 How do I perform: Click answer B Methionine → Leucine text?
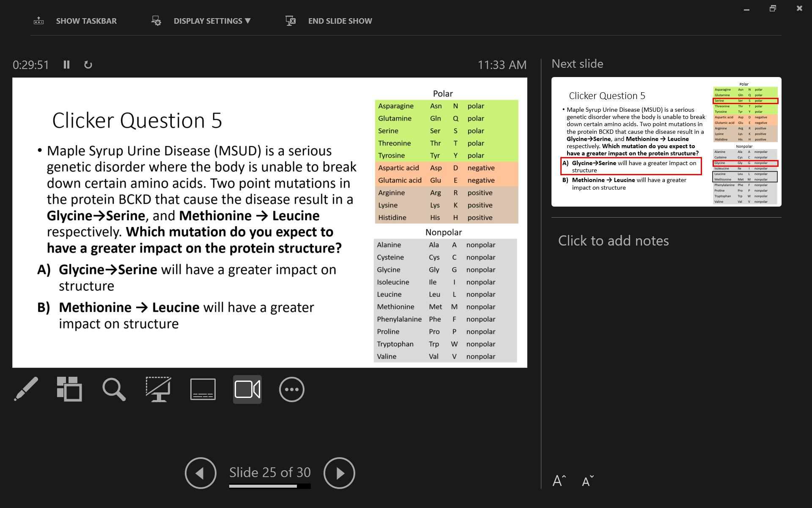coord(176,315)
